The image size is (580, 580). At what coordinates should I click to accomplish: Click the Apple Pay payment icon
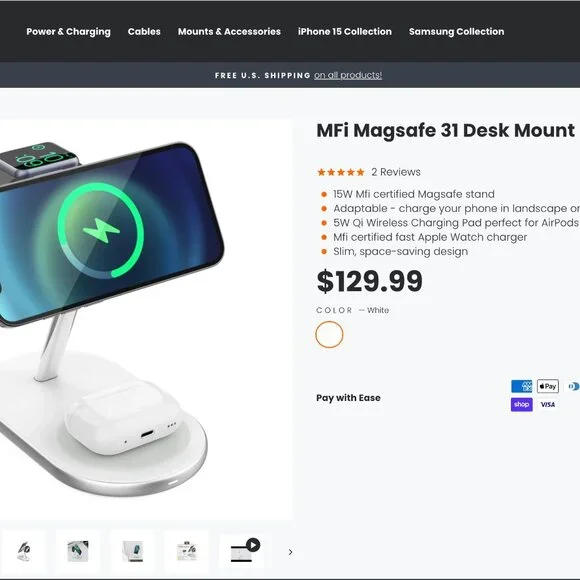point(547,386)
